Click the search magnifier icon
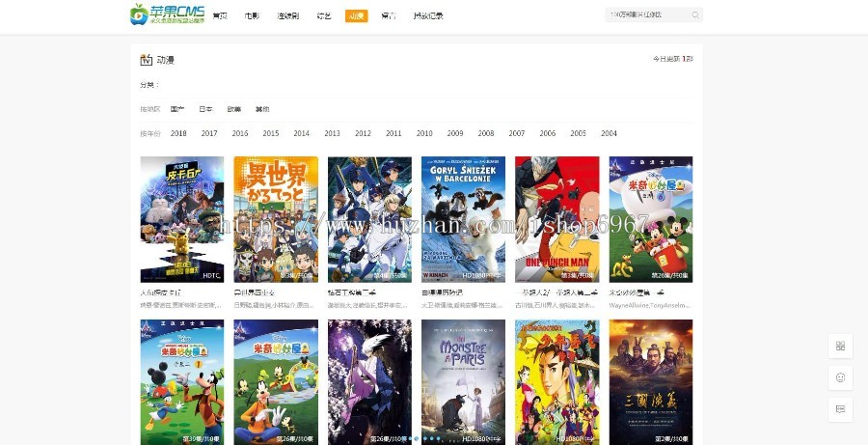Viewport: 868px width, 445px height. (x=695, y=15)
